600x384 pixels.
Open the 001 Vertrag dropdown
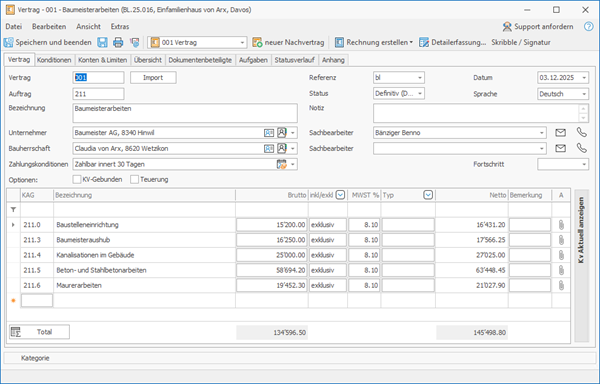tap(242, 42)
